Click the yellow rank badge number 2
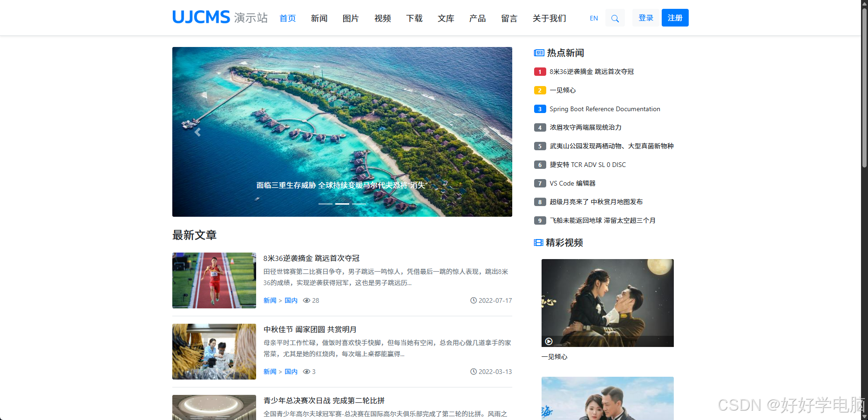 point(540,90)
